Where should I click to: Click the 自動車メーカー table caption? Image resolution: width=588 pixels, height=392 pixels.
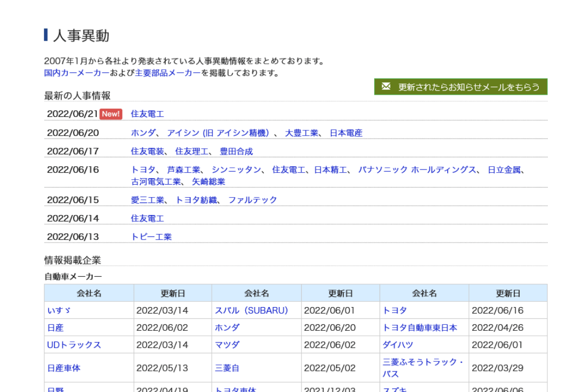73,277
